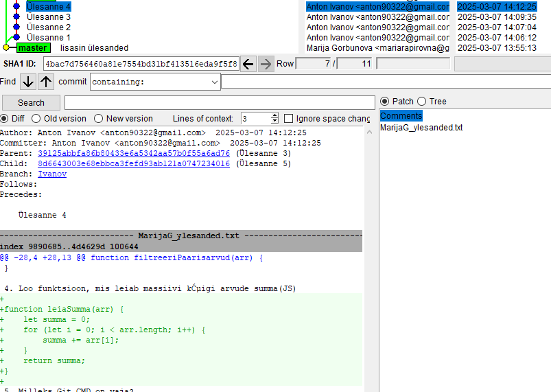Open the parent commit hash link
This screenshot has height=392, width=551.
click(x=134, y=153)
